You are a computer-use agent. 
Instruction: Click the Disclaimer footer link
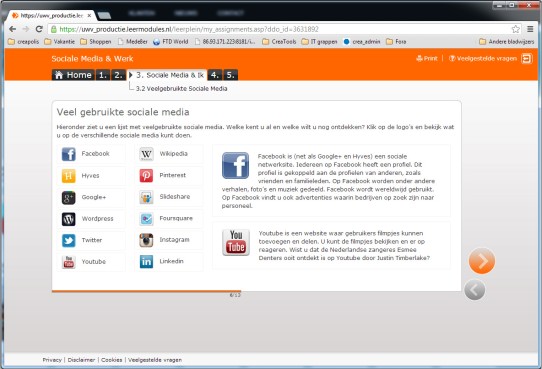click(x=81, y=360)
